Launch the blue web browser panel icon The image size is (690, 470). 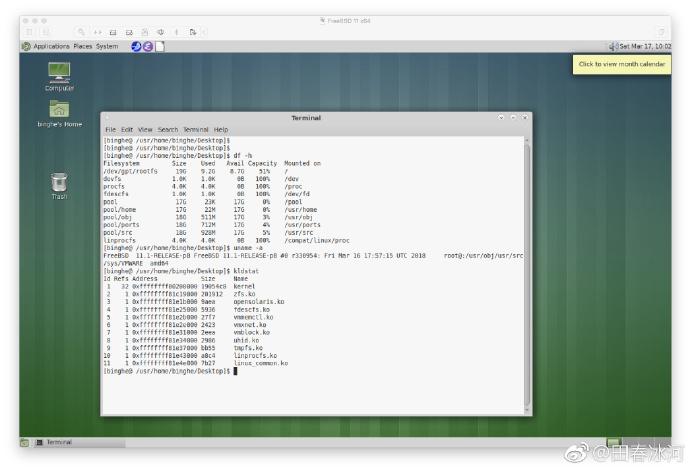(136, 46)
